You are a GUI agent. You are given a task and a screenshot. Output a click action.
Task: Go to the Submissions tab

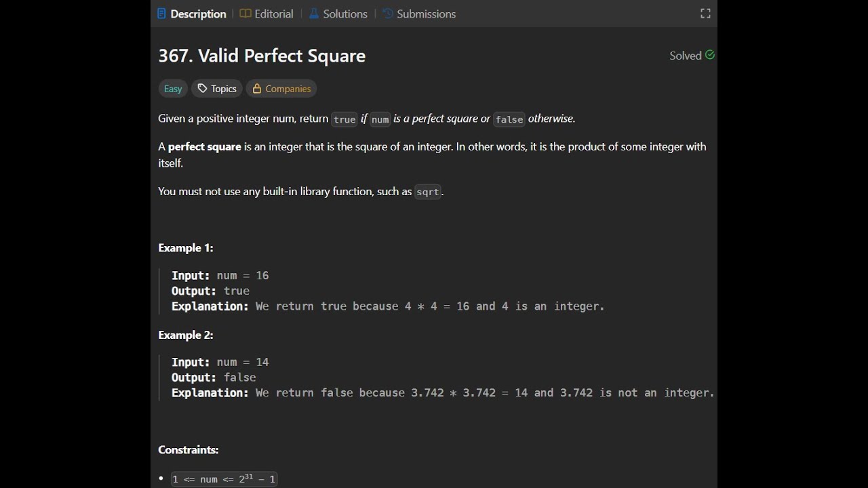[x=426, y=14]
